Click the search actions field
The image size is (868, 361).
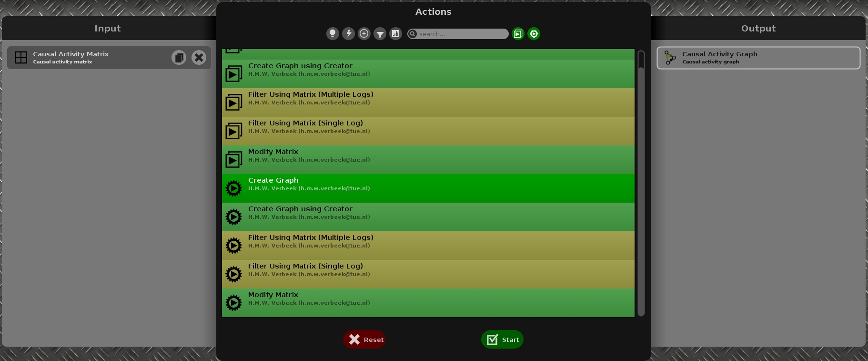[458, 34]
